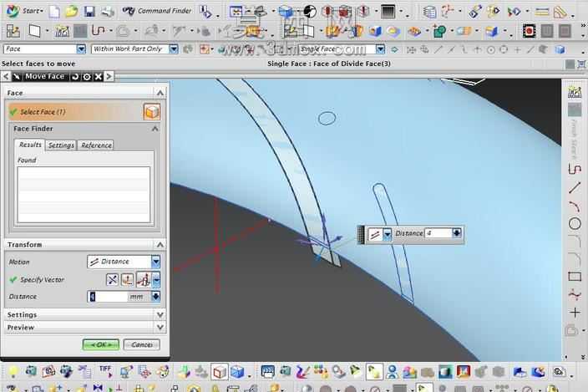This screenshot has width=588, height=392.
Task: Open the on-screen motion type dropdown
Action: click(x=387, y=235)
